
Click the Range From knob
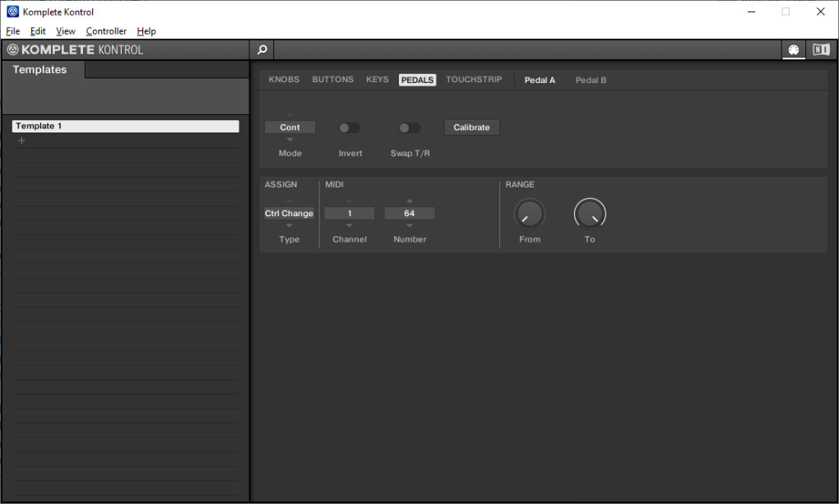click(530, 214)
